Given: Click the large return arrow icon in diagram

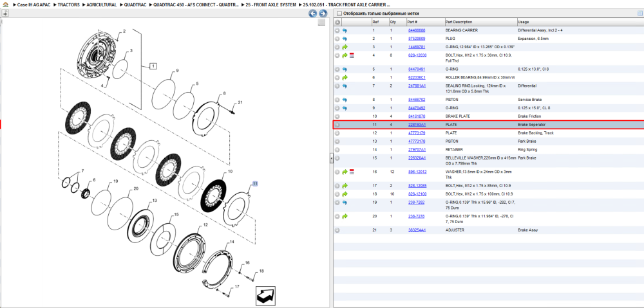Looking at the screenshot, I should (265, 296).
